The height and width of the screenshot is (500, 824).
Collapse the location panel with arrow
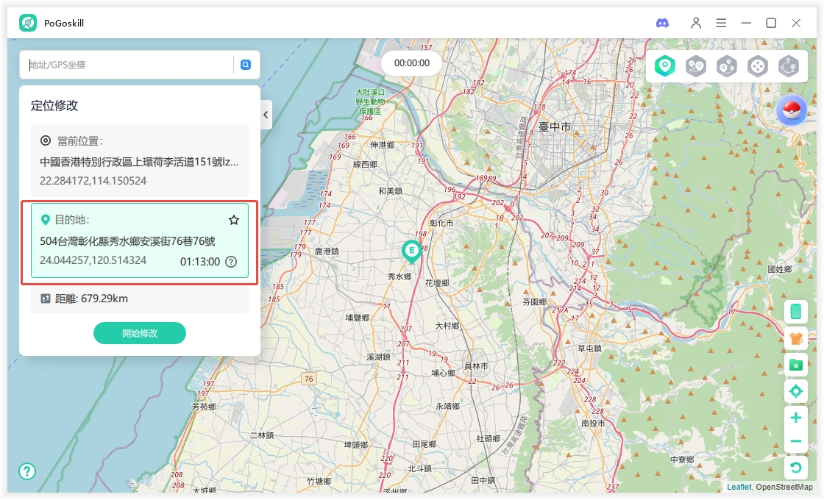click(266, 115)
